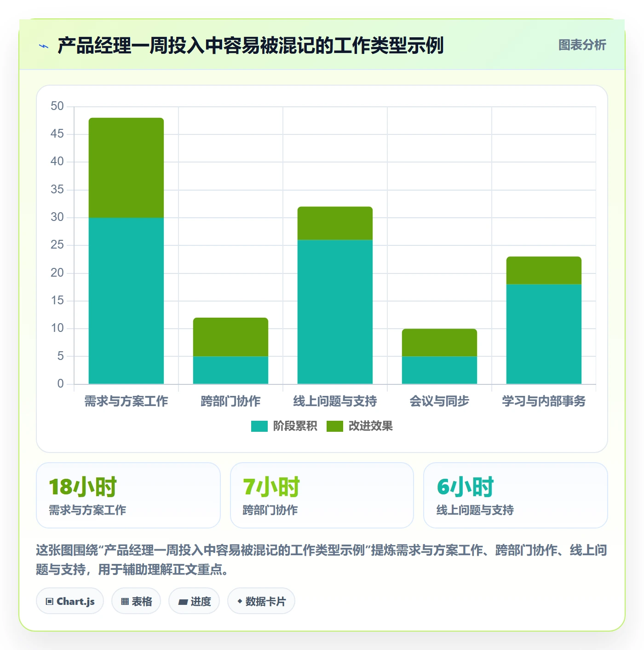Click the teal segment of the 学习与内部事务 bar
Screen dimensions: 644x650
(544, 334)
